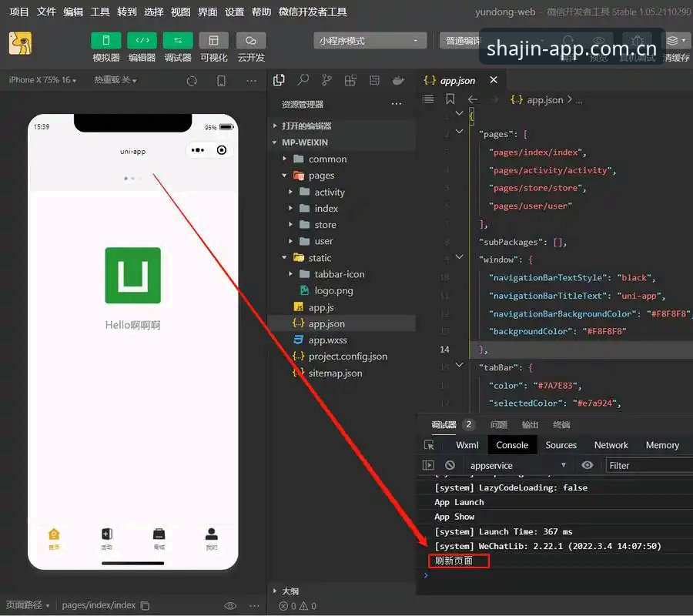Open app.wxss file
Viewport: 693px width, 616px height.
click(341, 340)
